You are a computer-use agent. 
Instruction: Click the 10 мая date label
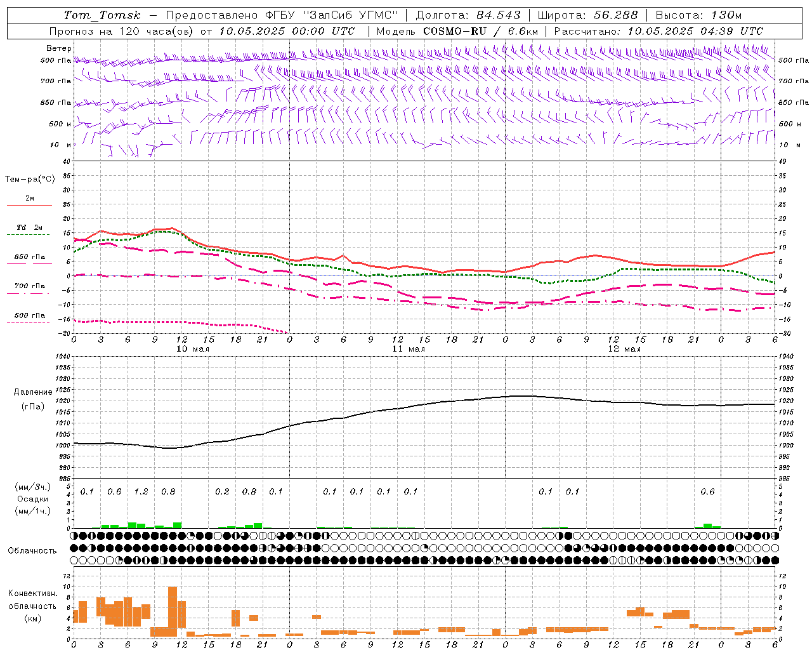click(x=193, y=349)
